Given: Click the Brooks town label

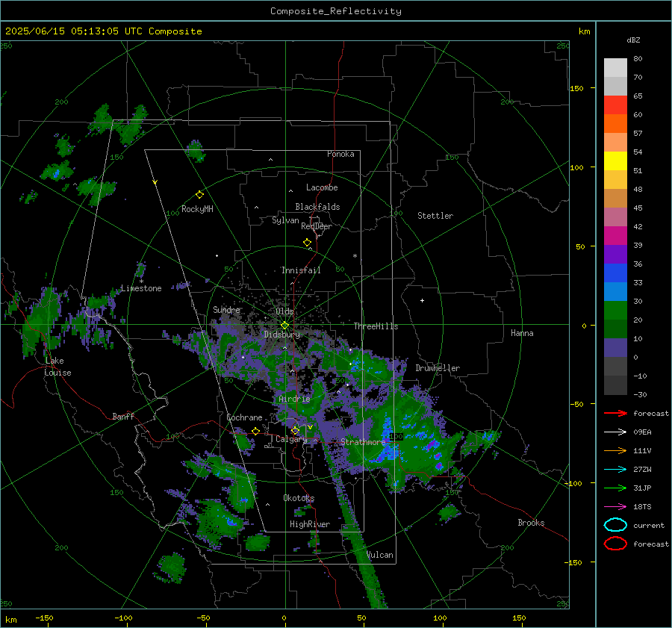Looking at the screenshot, I should [531, 523].
